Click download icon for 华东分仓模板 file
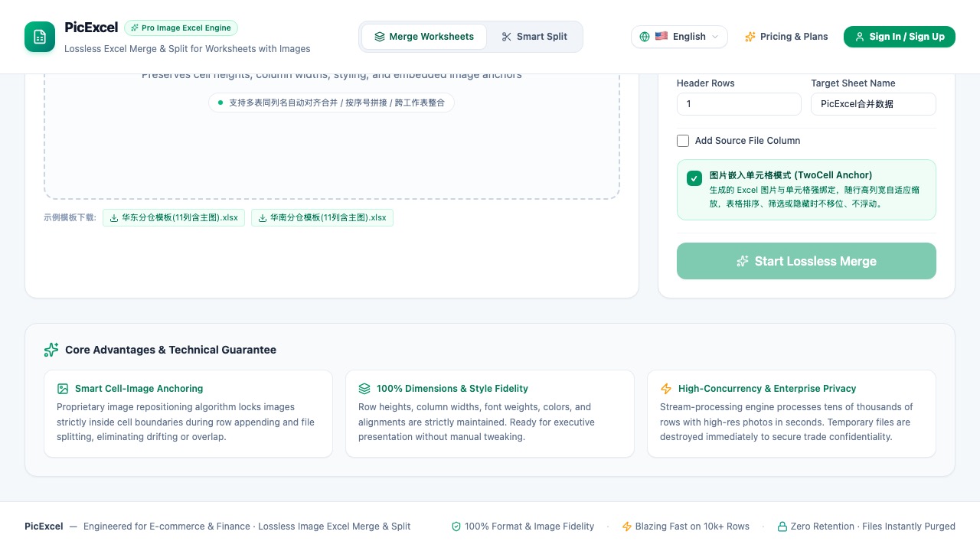This screenshot has height=551, width=980. pyautogui.click(x=114, y=218)
